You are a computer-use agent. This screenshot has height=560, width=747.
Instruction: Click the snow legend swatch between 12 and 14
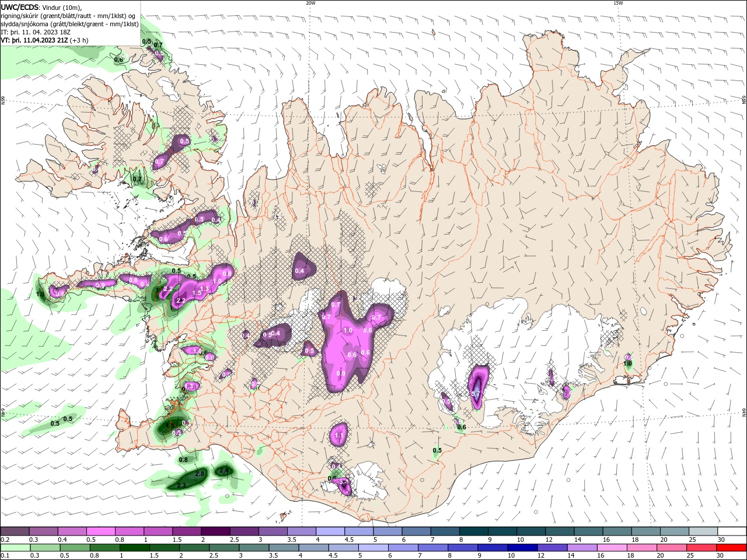click(560, 531)
